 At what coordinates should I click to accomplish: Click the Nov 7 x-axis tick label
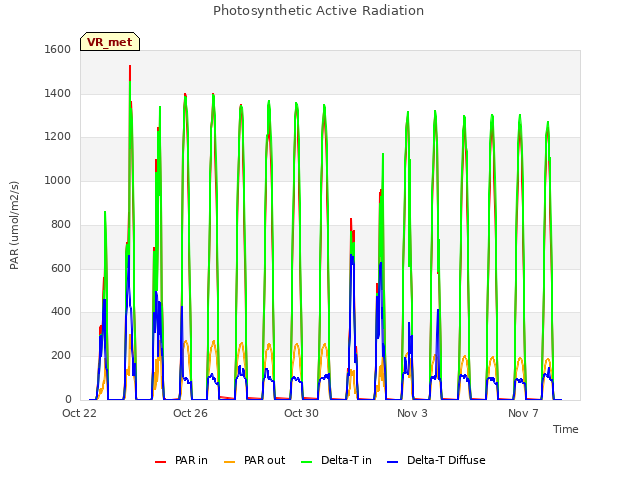click(523, 413)
